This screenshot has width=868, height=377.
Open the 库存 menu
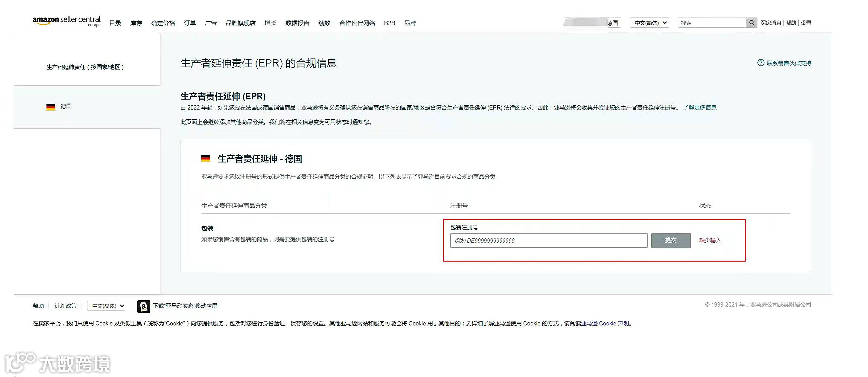136,23
